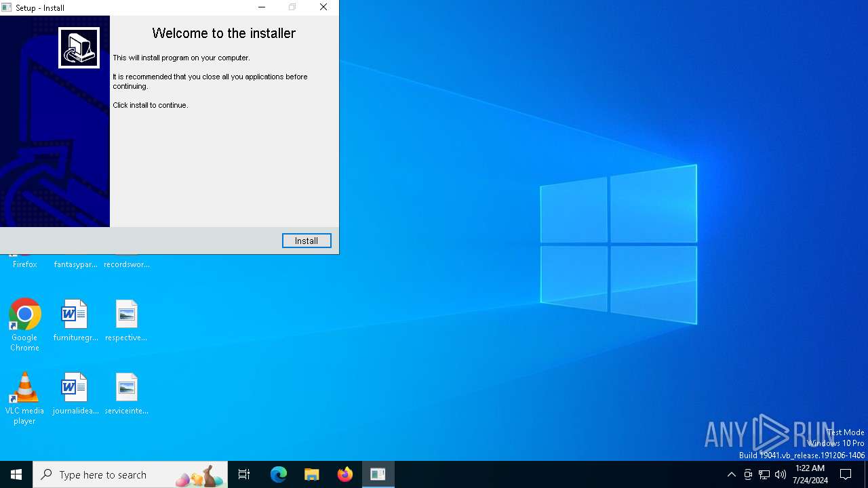Open the taskbar clock and date
The width and height of the screenshot is (868, 488).
coord(810,474)
